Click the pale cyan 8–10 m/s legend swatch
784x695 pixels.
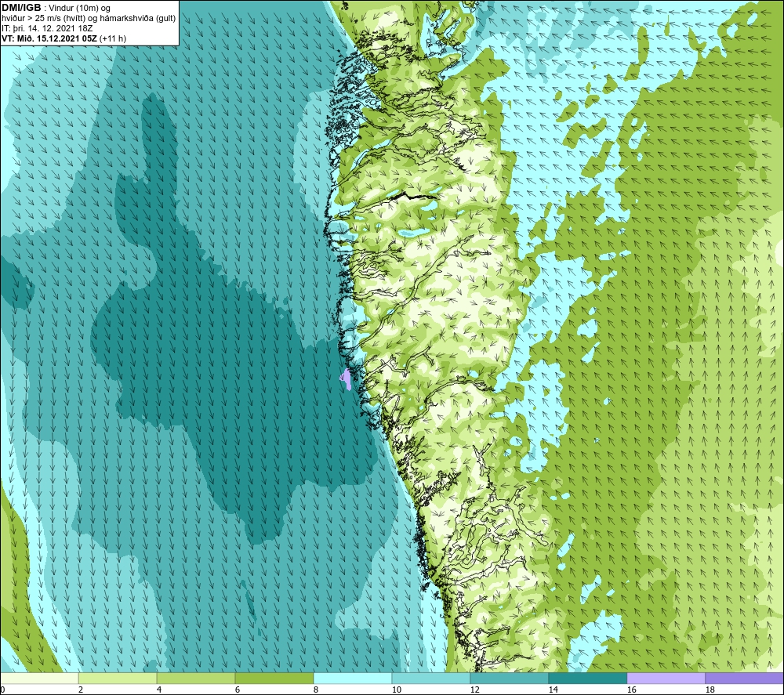point(353,678)
